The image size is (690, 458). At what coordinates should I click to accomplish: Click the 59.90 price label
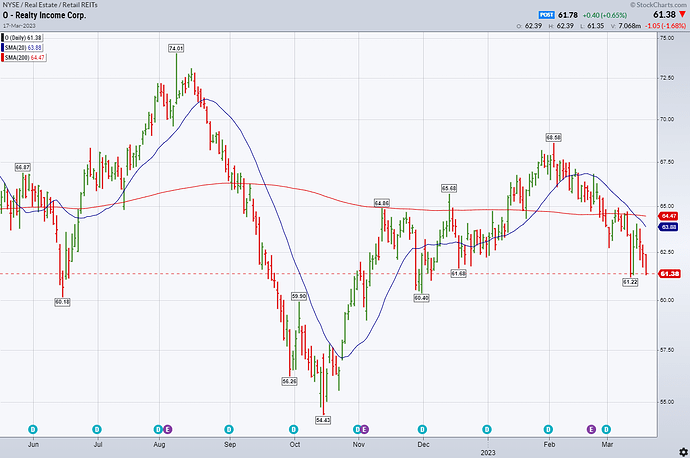299,297
